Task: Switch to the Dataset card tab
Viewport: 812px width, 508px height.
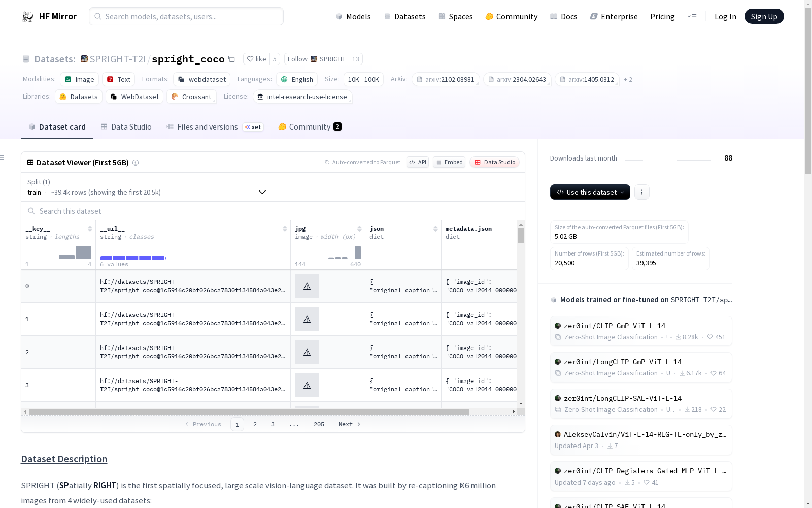Action: click(x=57, y=127)
